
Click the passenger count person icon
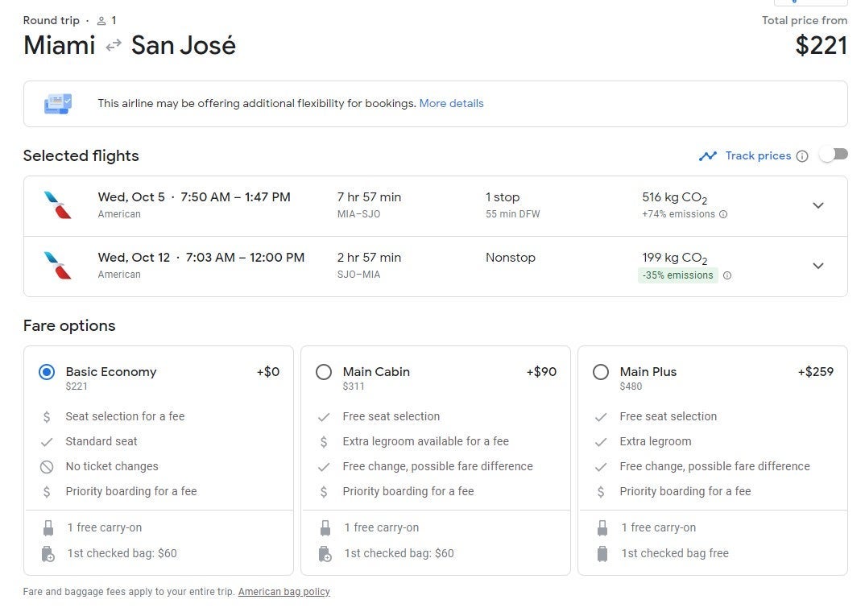pos(101,21)
